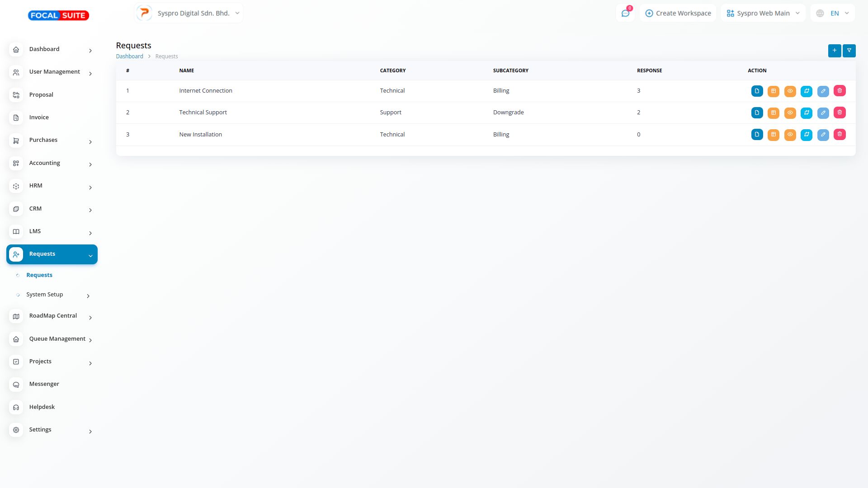Screen dimensions: 868x488
Task: View New Installation request via eye icon
Action: coord(790,135)
